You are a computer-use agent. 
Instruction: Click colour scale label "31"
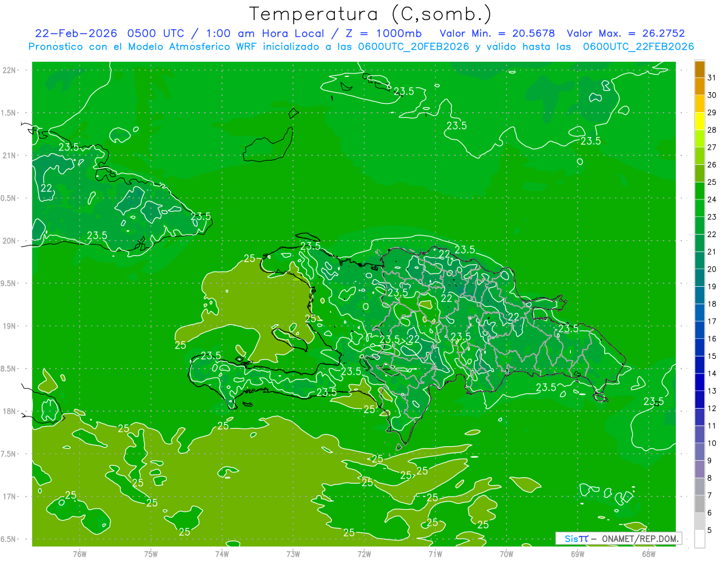tap(712, 78)
